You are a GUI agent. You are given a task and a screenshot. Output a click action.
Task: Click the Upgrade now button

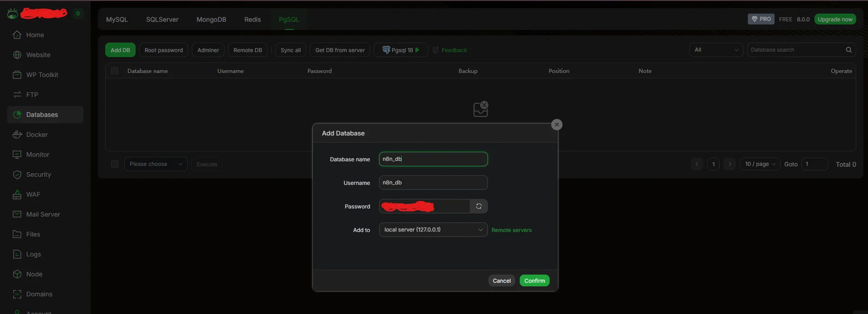tap(834, 19)
